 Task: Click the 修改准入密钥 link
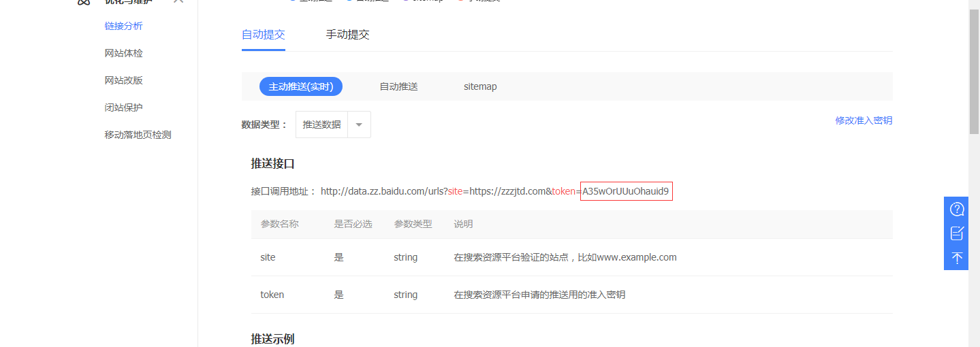tap(864, 120)
